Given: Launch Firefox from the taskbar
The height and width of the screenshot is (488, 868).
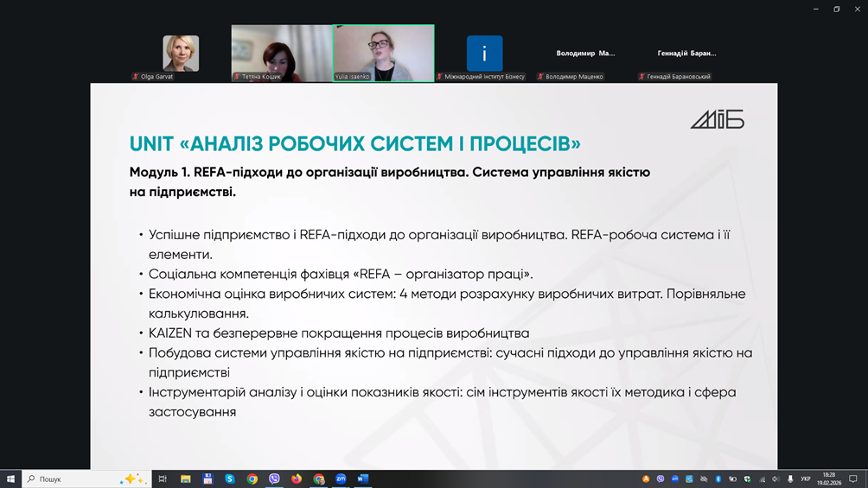Looking at the screenshot, I should click(x=297, y=478).
